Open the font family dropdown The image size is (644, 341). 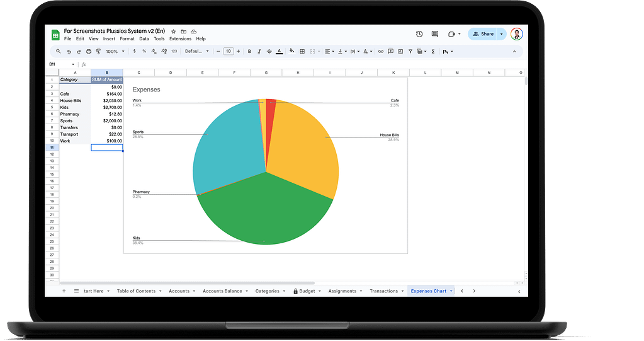197,52
